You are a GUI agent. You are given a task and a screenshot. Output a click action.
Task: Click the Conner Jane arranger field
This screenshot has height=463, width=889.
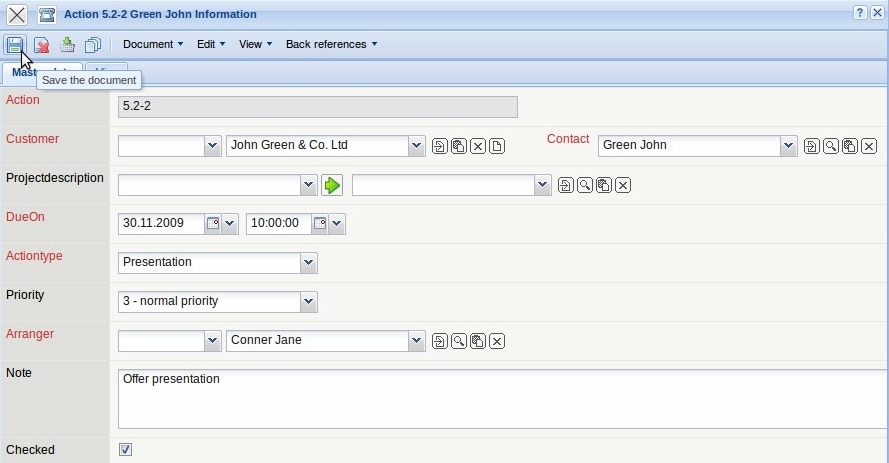pos(318,341)
